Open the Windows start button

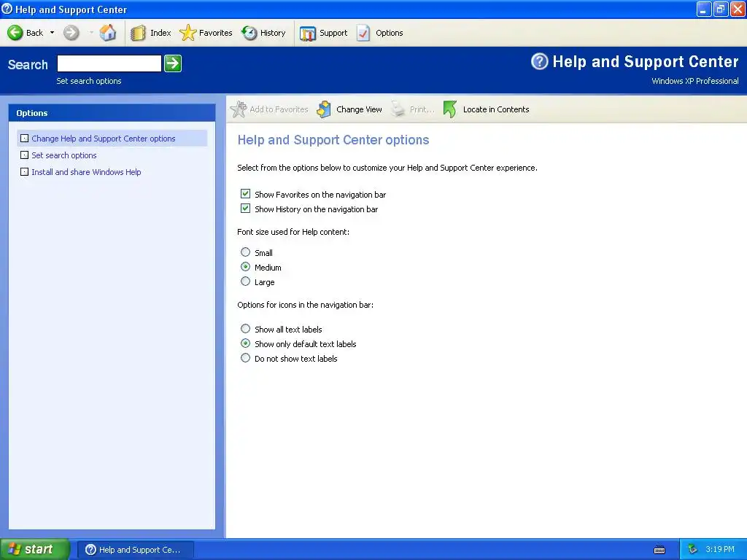[35, 550]
